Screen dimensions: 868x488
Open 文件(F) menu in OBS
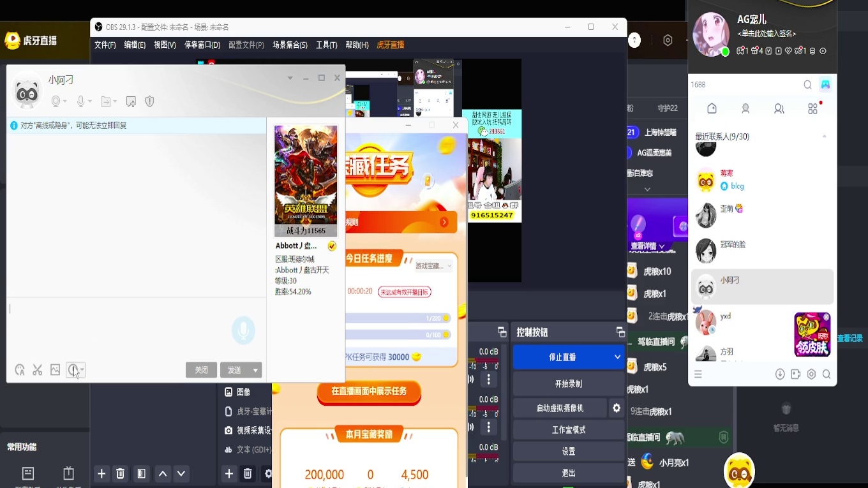105,45
